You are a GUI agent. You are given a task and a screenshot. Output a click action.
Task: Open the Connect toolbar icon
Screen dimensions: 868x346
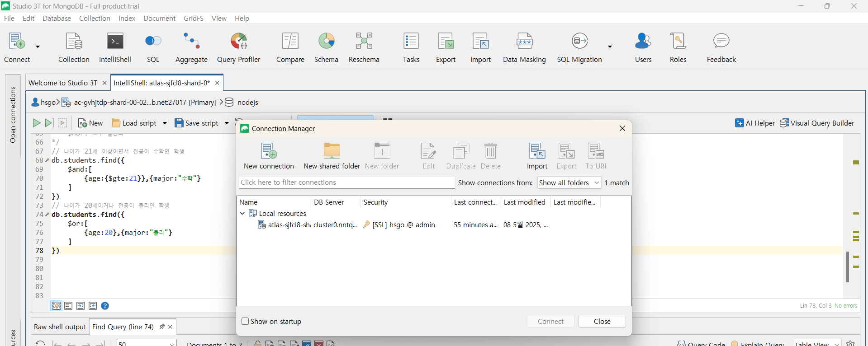pyautogui.click(x=17, y=47)
